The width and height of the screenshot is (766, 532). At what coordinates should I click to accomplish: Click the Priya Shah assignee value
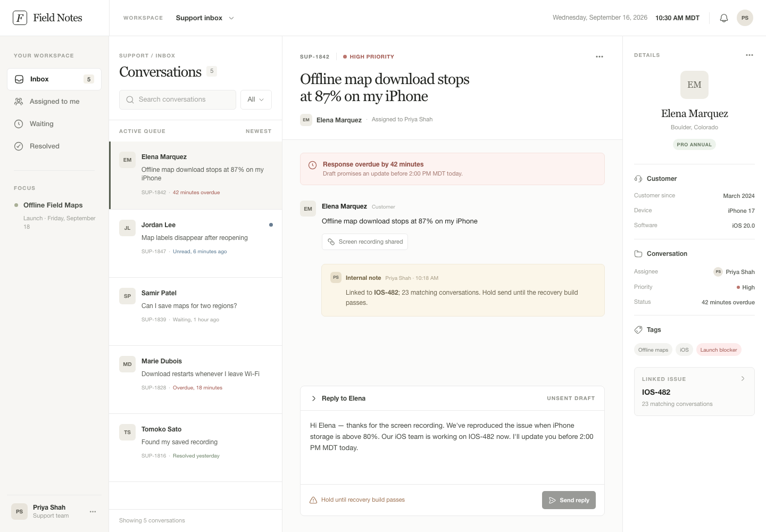734,272
